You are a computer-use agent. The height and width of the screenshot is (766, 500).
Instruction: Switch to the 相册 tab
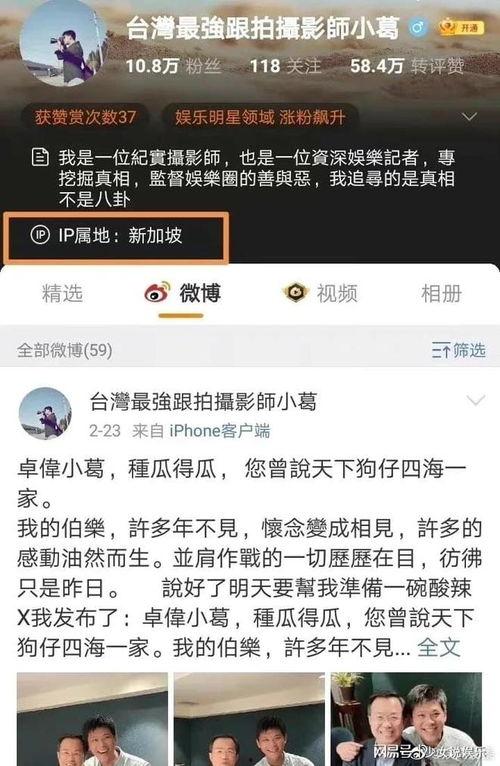pyautogui.click(x=441, y=293)
